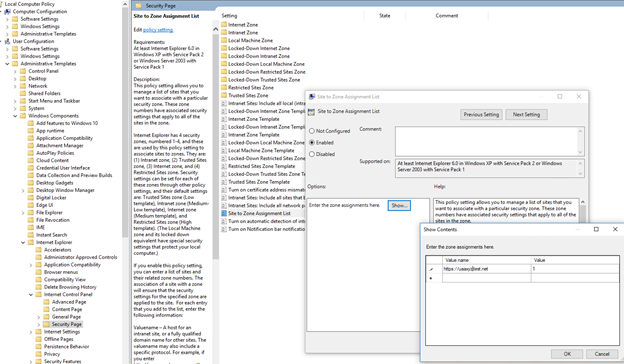Click the Advanced Page folder icon

[47, 302]
